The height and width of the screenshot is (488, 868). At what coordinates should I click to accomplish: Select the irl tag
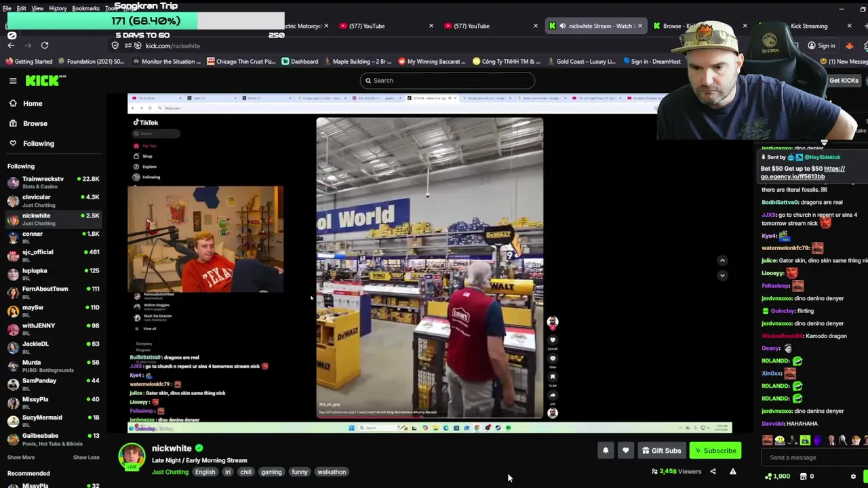tap(227, 472)
